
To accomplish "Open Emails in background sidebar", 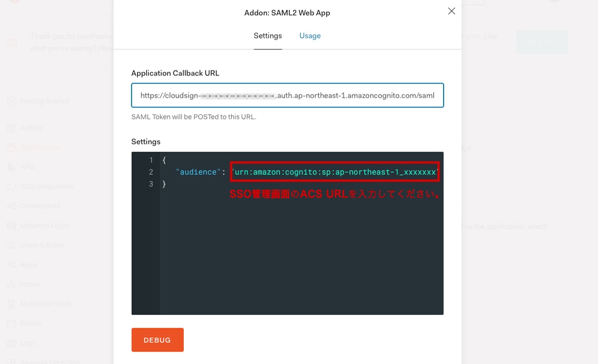I will click(x=31, y=323).
